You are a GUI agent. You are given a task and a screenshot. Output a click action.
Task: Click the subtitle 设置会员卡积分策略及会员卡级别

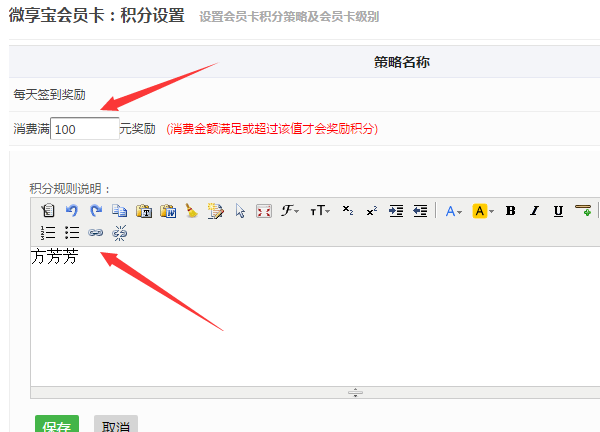point(289,17)
